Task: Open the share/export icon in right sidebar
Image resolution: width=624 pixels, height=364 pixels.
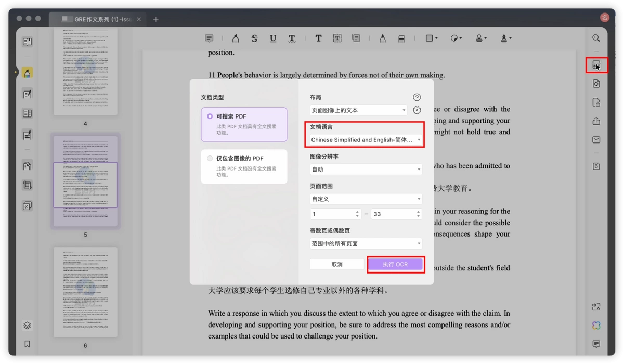Action: point(596,121)
